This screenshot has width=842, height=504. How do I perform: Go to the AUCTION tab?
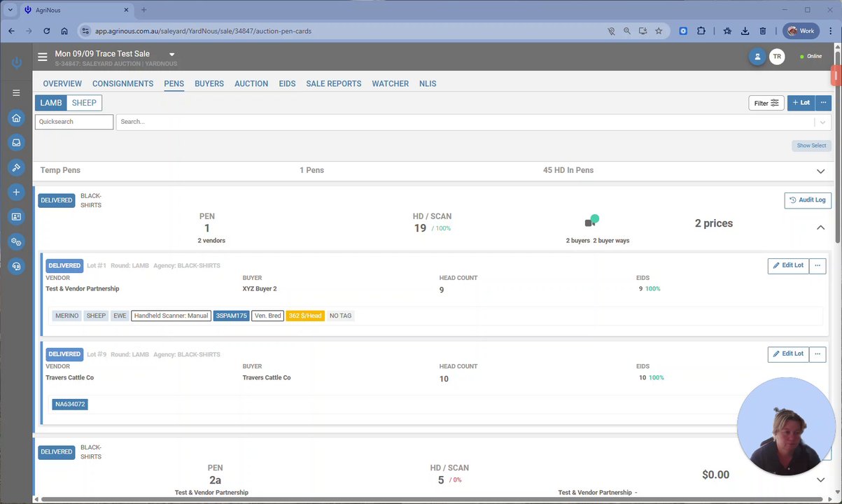(251, 83)
